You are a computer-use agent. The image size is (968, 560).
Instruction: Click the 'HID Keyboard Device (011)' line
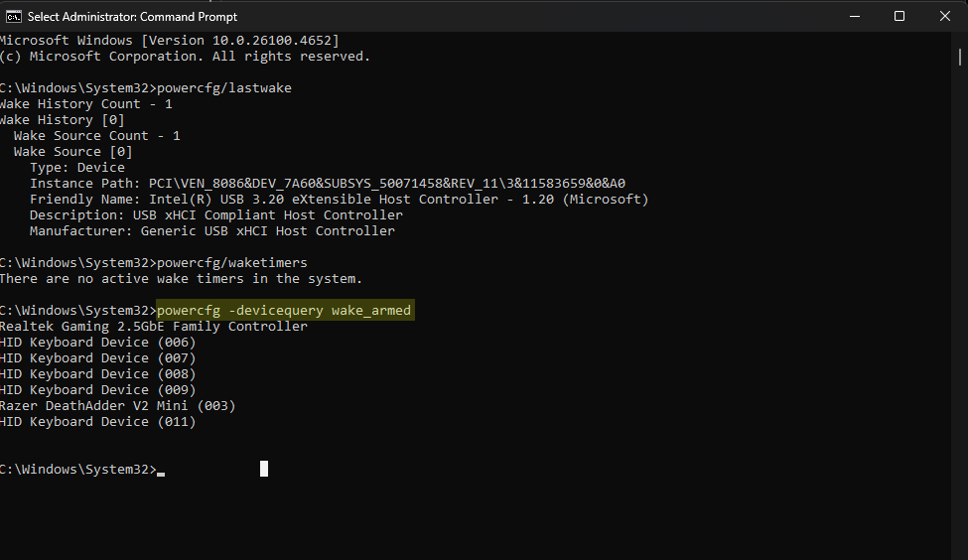(x=97, y=422)
